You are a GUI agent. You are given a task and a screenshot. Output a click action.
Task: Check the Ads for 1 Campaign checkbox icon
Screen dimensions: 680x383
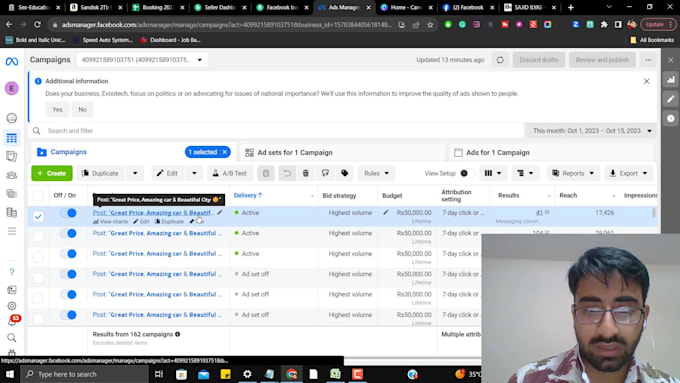coord(458,153)
